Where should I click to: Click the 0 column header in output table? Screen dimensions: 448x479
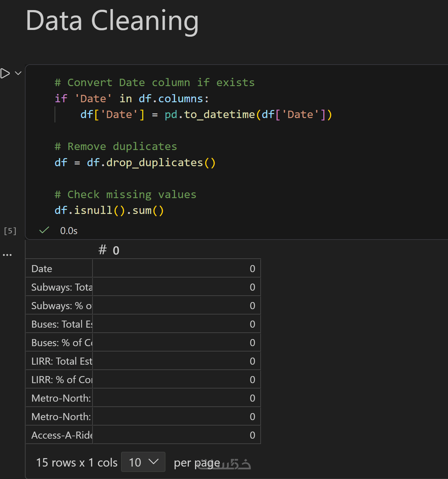(116, 251)
